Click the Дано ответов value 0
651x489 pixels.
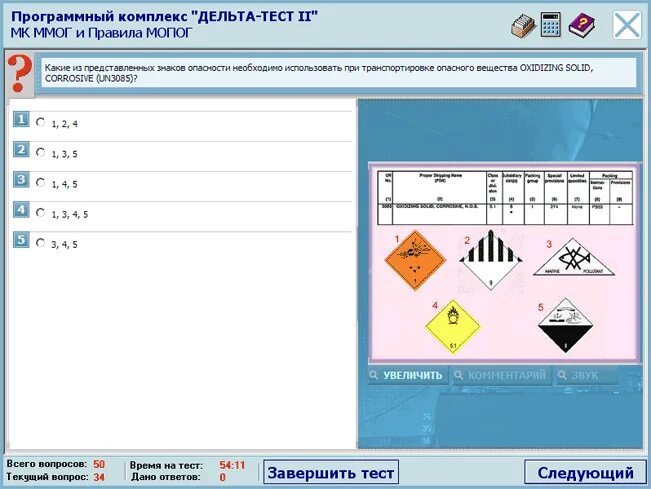pos(223,477)
